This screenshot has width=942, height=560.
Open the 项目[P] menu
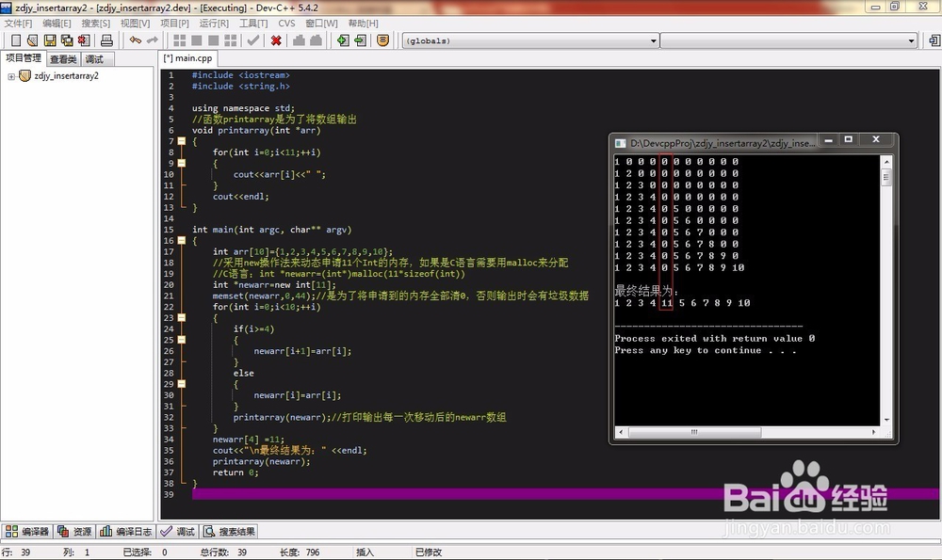pyautogui.click(x=175, y=24)
